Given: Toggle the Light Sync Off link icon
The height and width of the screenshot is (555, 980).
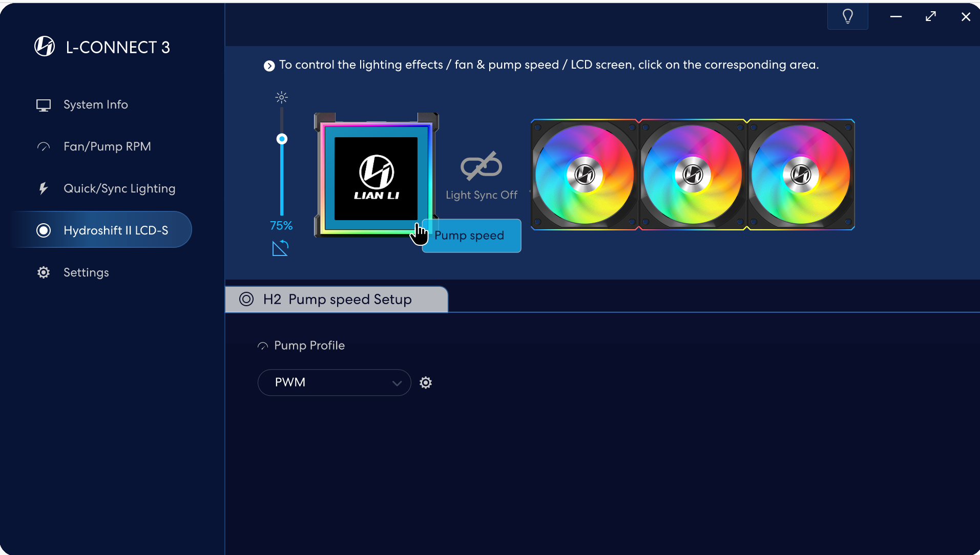Looking at the screenshot, I should [482, 165].
